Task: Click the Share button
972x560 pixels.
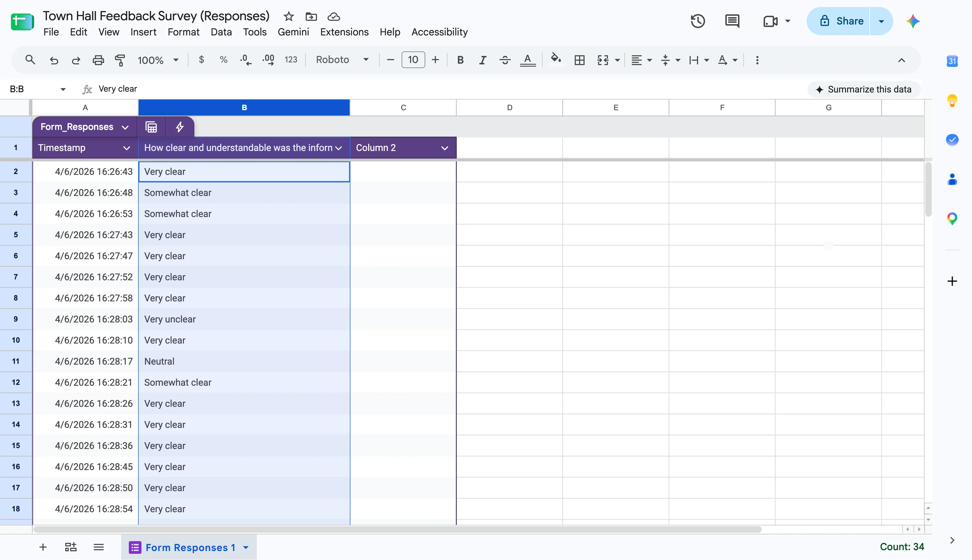Action: pyautogui.click(x=838, y=21)
